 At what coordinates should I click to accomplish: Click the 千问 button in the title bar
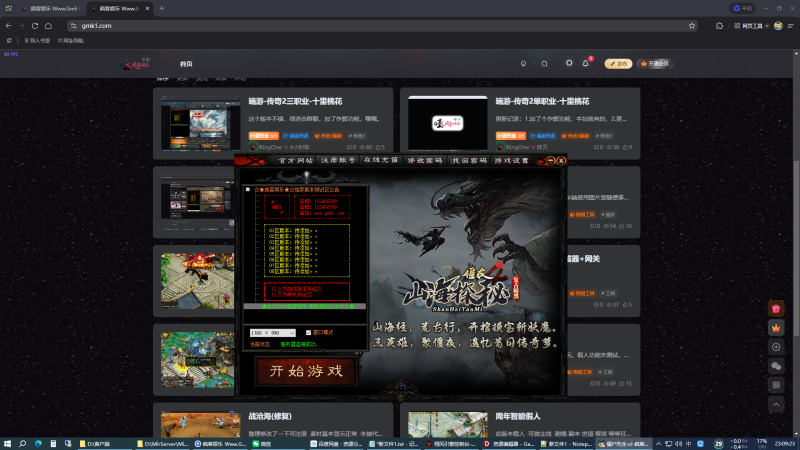tap(742, 8)
